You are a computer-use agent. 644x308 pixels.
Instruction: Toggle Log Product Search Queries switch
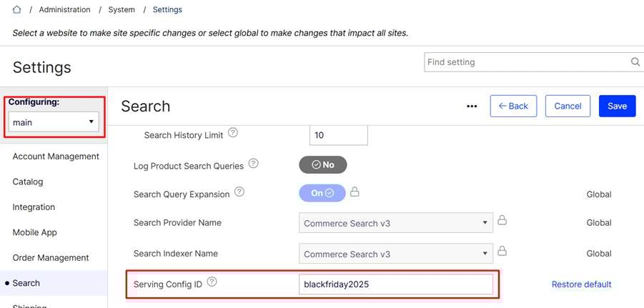[x=322, y=164]
